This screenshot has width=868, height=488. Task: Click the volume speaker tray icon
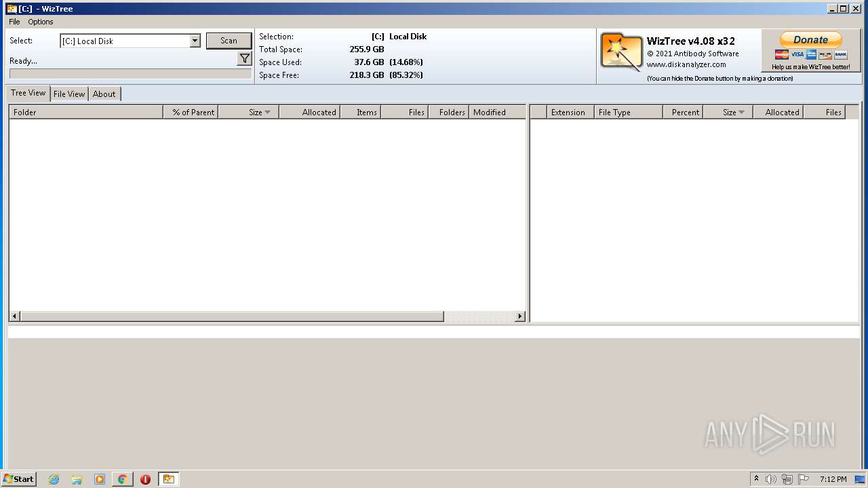[771, 479]
